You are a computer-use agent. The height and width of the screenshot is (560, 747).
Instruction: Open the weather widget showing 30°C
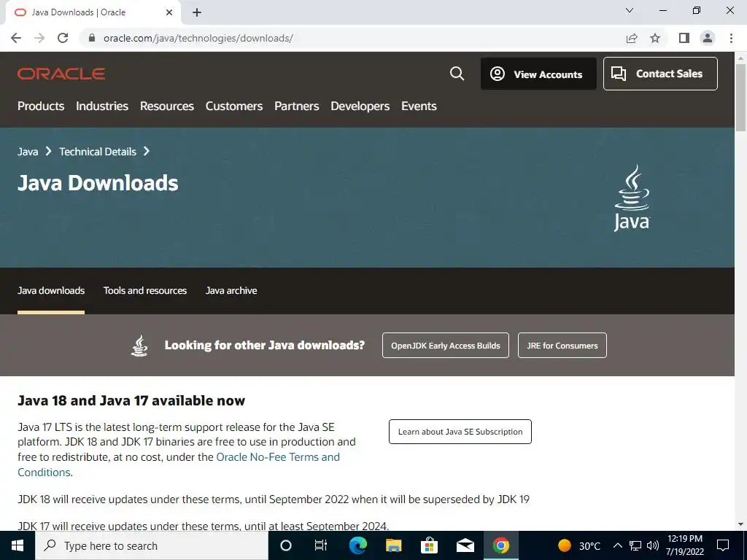[x=578, y=545]
